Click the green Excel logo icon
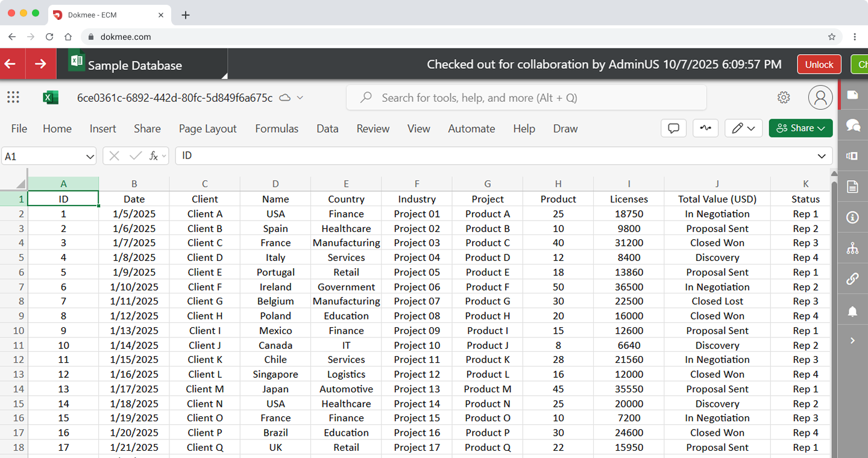The width and height of the screenshot is (868, 458). click(x=51, y=98)
